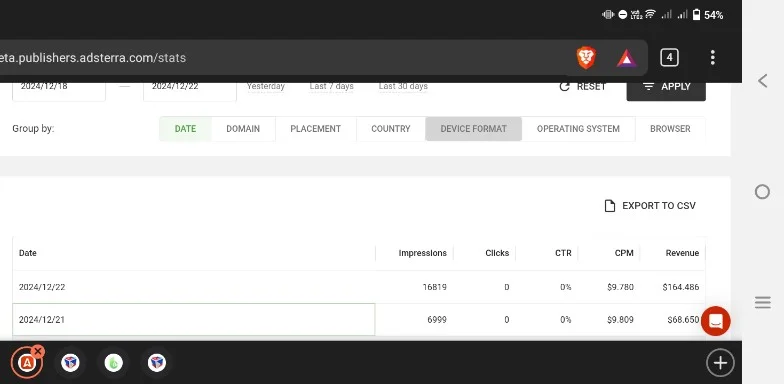Group stats by PLACEMENT
Screen dimensions: 784x384
[x=316, y=128]
